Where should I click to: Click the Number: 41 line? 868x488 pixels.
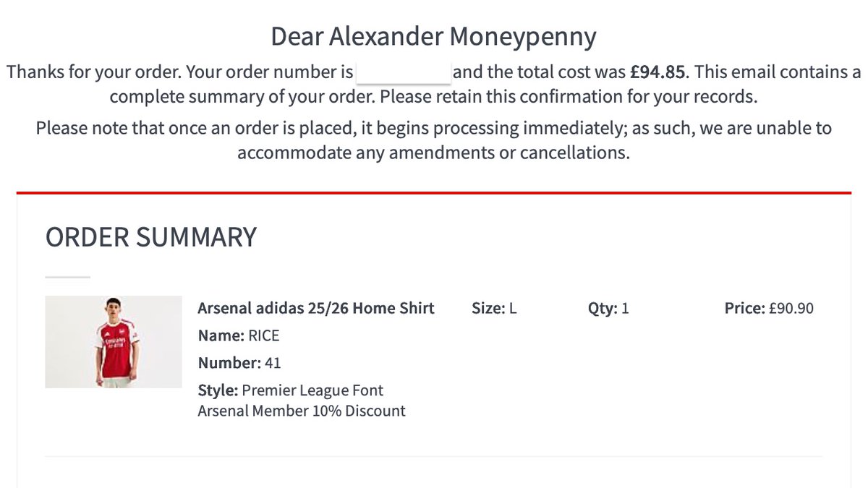(239, 363)
